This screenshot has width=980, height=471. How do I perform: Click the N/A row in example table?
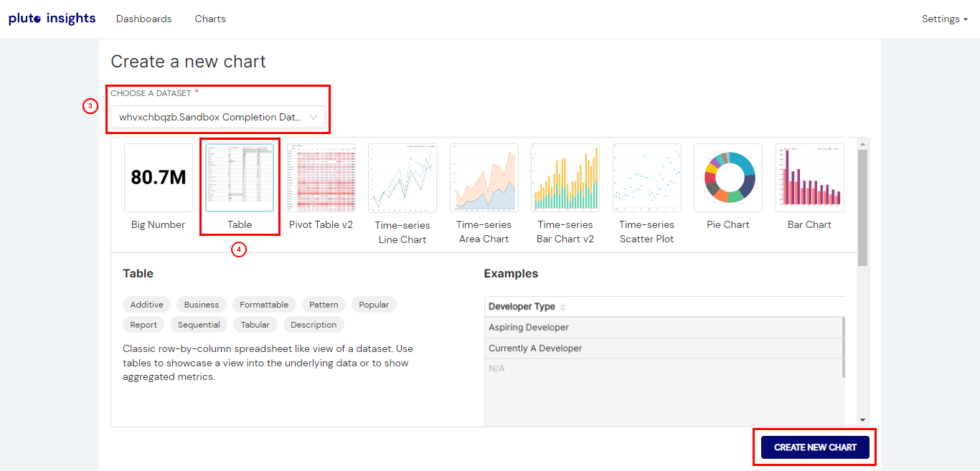click(x=664, y=368)
